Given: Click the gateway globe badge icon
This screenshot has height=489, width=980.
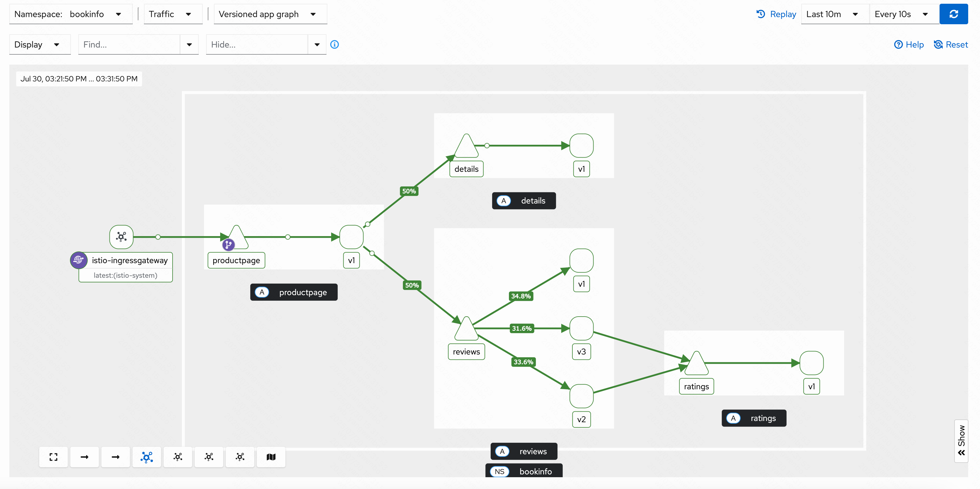Looking at the screenshot, I should click(x=79, y=260).
